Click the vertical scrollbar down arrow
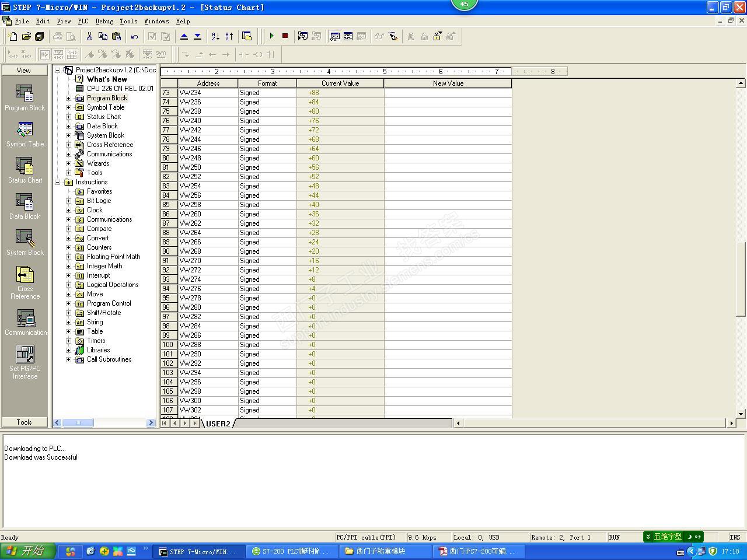747x560 pixels. point(741,414)
